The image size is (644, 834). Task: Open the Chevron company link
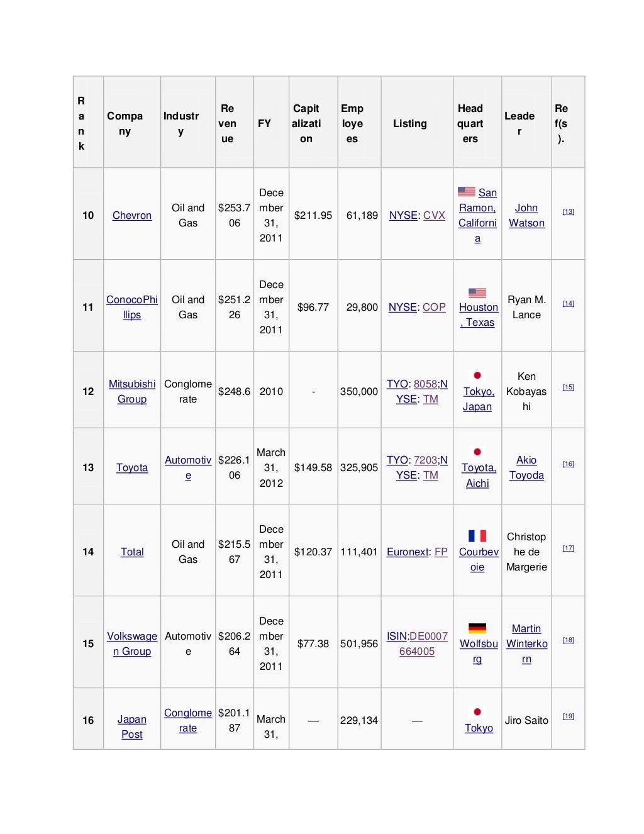pos(132,216)
